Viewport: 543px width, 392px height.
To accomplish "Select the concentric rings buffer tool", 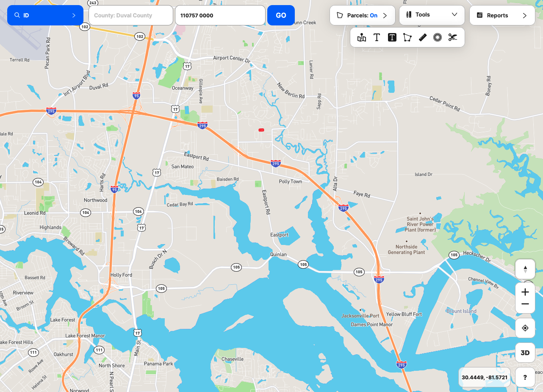I will (438, 38).
